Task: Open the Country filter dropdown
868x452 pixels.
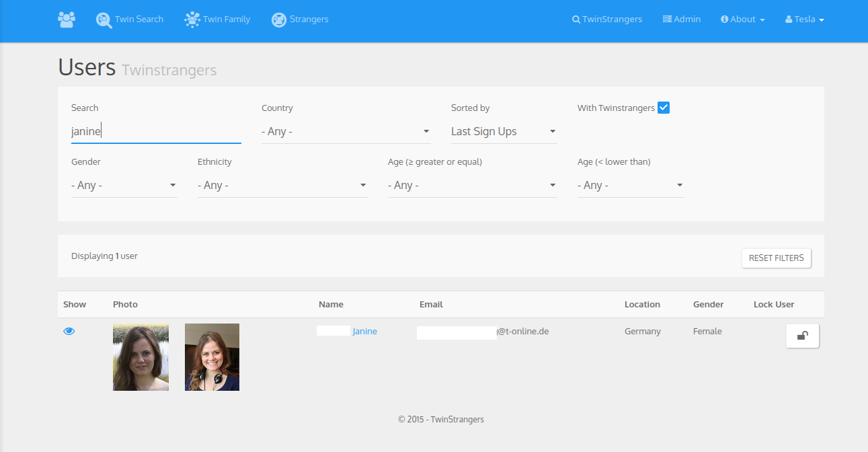Action: (x=346, y=132)
